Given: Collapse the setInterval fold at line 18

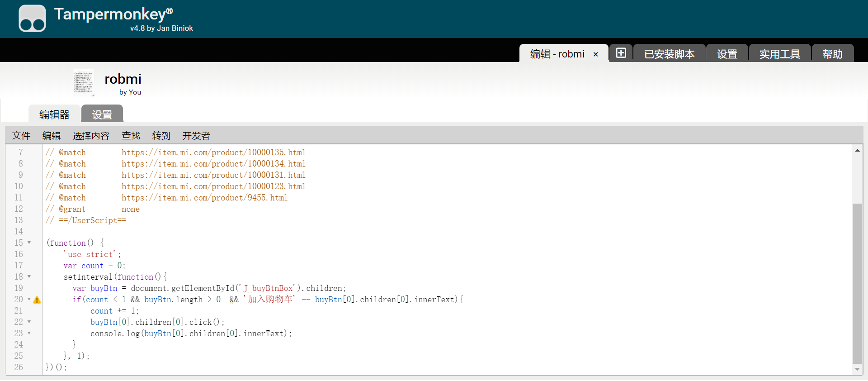Looking at the screenshot, I should 29,276.
